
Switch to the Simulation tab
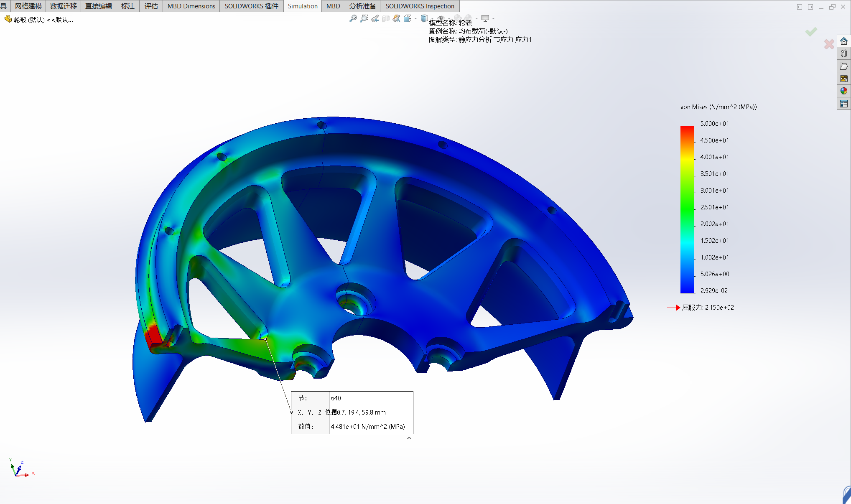pos(302,6)
